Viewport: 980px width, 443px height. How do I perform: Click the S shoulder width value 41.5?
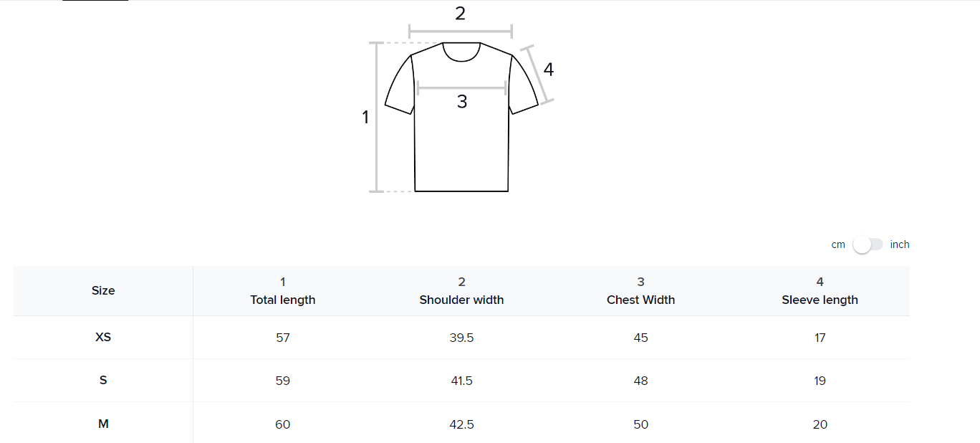[461, 381]
